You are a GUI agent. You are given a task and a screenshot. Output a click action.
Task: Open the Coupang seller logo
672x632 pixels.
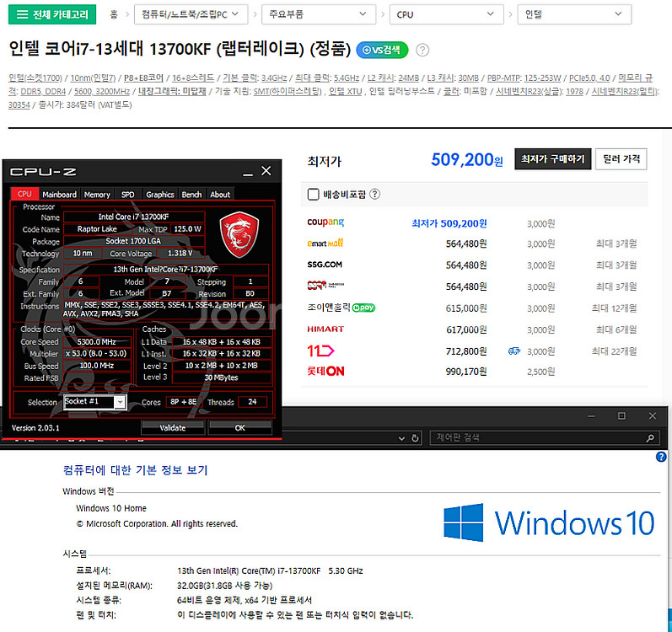click(325, 222)
